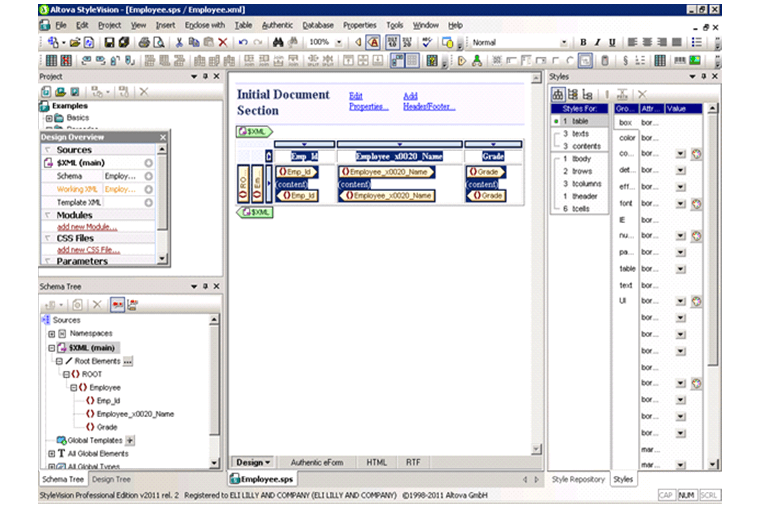The height and width of the screenshot is (511, 757).
Task: Toggle XSLT 1.0 mode button
Action: point(392,43)
